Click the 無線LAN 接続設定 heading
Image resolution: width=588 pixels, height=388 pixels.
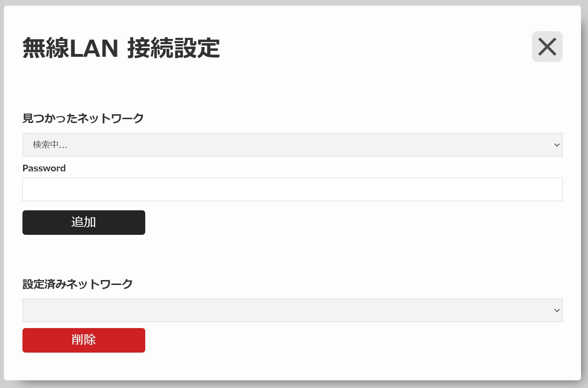pyautogui.click(x=121, y=48)
